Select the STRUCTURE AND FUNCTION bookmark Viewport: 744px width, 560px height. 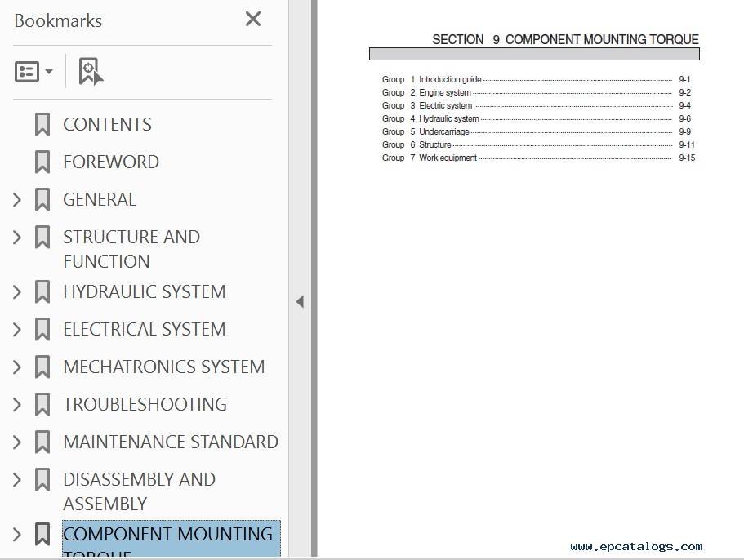(x=131, y=249)
